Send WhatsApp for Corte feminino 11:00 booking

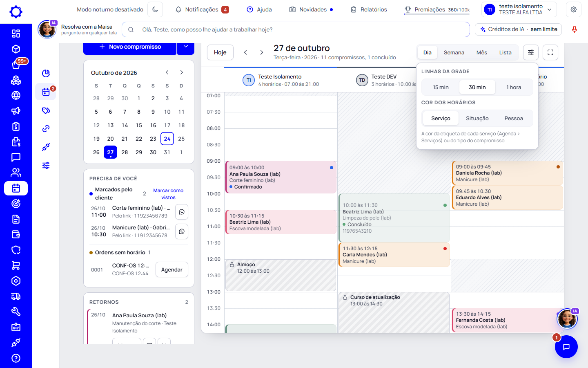(182, 212)
